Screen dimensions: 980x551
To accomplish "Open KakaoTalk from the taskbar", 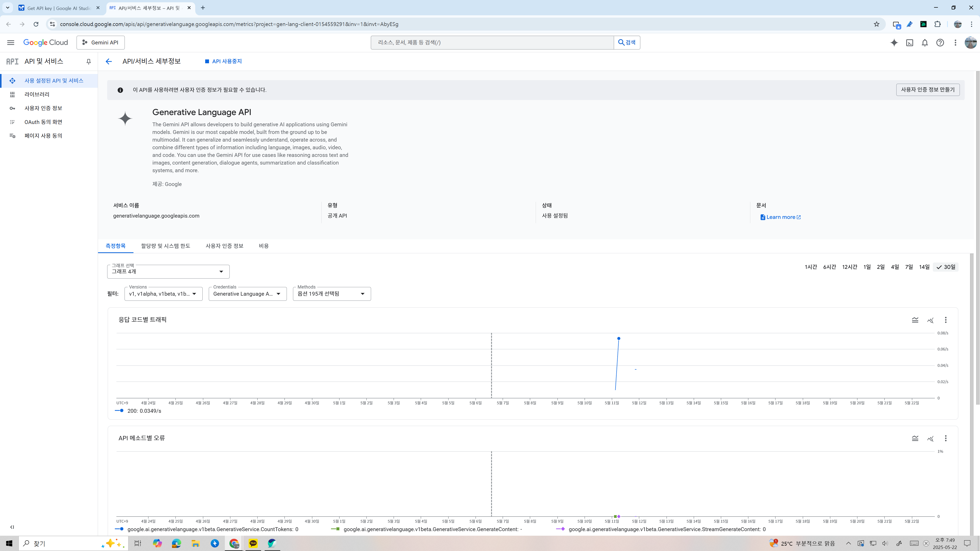I will [x=253, y=543].
